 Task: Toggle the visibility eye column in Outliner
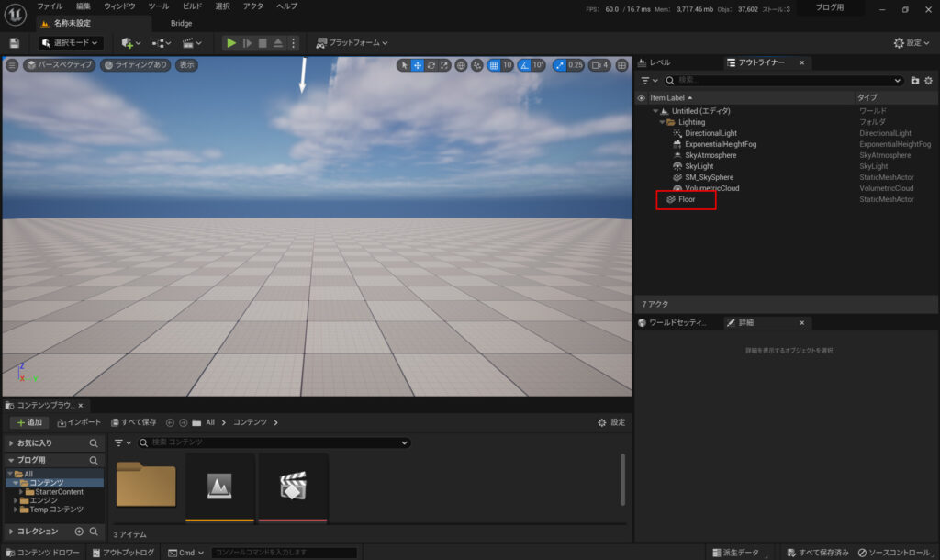(x=641, y=97)
